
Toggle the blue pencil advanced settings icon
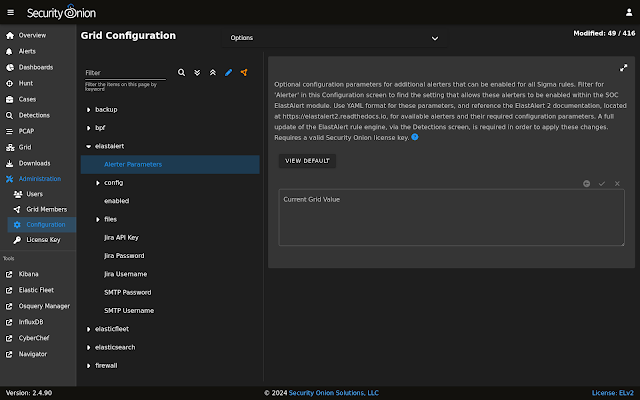pyautogui.click(x=229, y=72)
